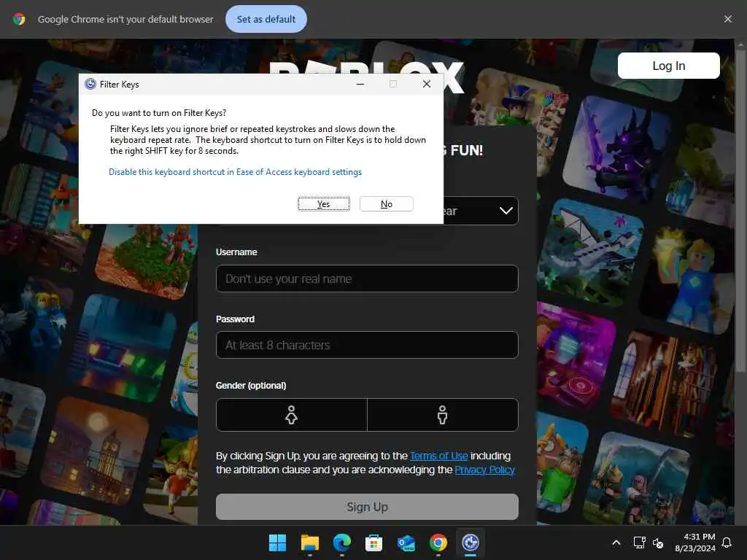Viewport: 747px width, 560px height.
Task: Minimize the Filter Keys dialog
Action: click(360, 84)
